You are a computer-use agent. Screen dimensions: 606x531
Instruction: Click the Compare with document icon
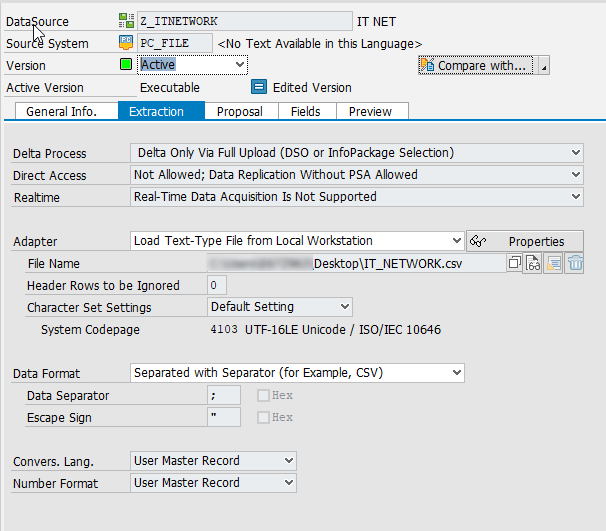click(x=427, y=65)
